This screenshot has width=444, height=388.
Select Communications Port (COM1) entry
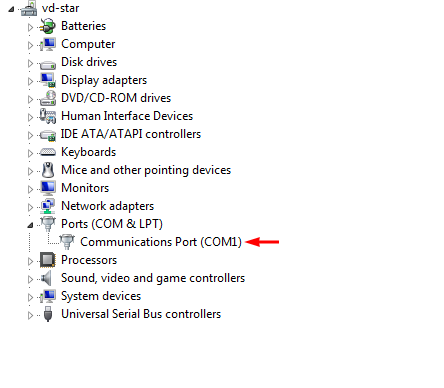161,242
